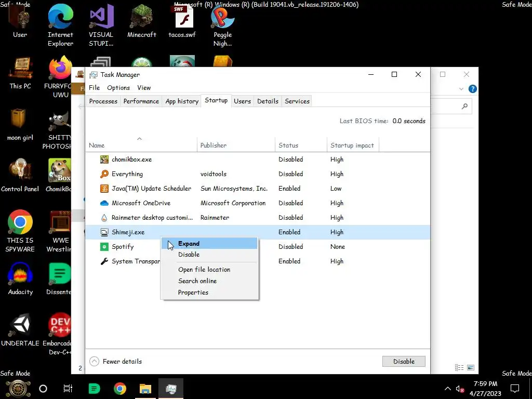Click the Start button on taskbar
The height and width of the screenshot is (399, 532).
(18, 389)
